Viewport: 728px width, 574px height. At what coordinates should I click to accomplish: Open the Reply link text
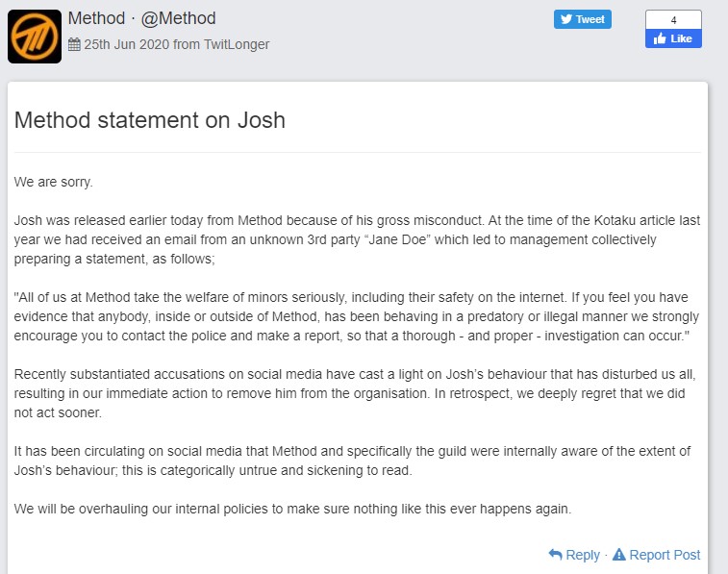(583, 555)
